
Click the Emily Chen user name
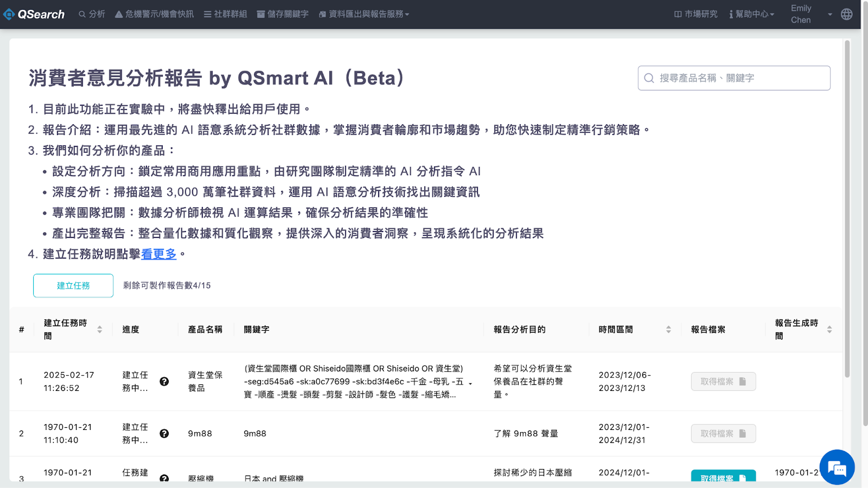pyautogui.click(x=801, y=14)
